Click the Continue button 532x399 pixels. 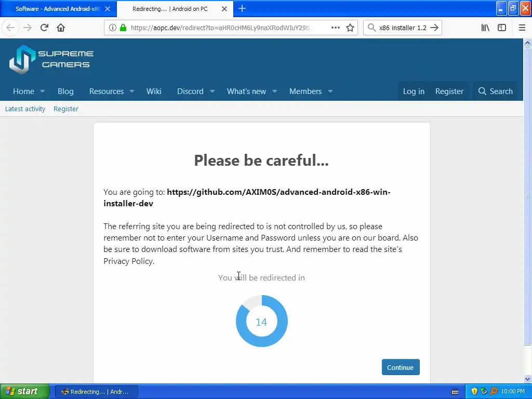point(401,367)
